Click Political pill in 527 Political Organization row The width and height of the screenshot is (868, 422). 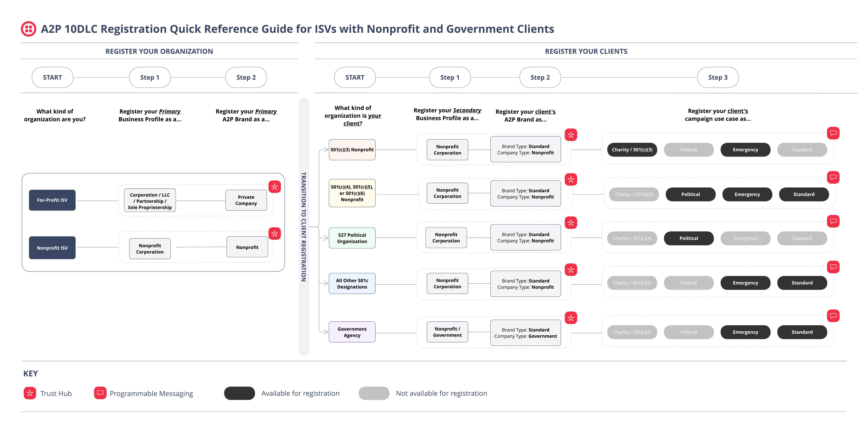(x=689, y=238)
